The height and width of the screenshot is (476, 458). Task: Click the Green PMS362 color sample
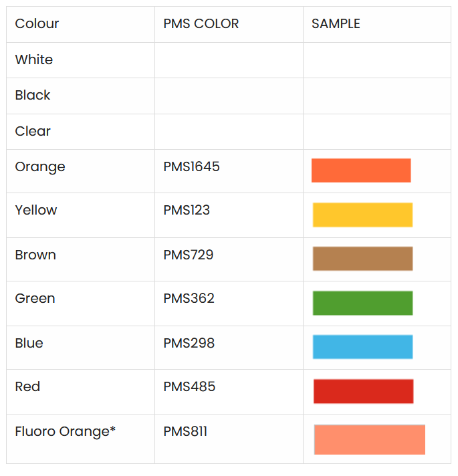[x=362, y=303]
